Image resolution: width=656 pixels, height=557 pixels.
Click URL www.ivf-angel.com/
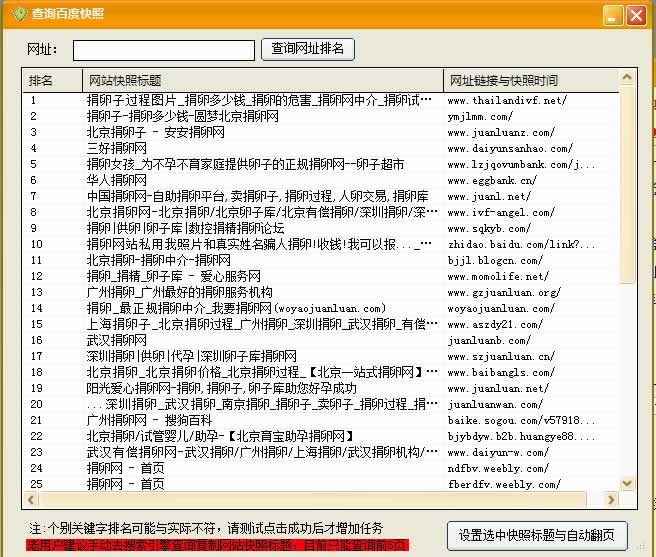tap(501, 213)
